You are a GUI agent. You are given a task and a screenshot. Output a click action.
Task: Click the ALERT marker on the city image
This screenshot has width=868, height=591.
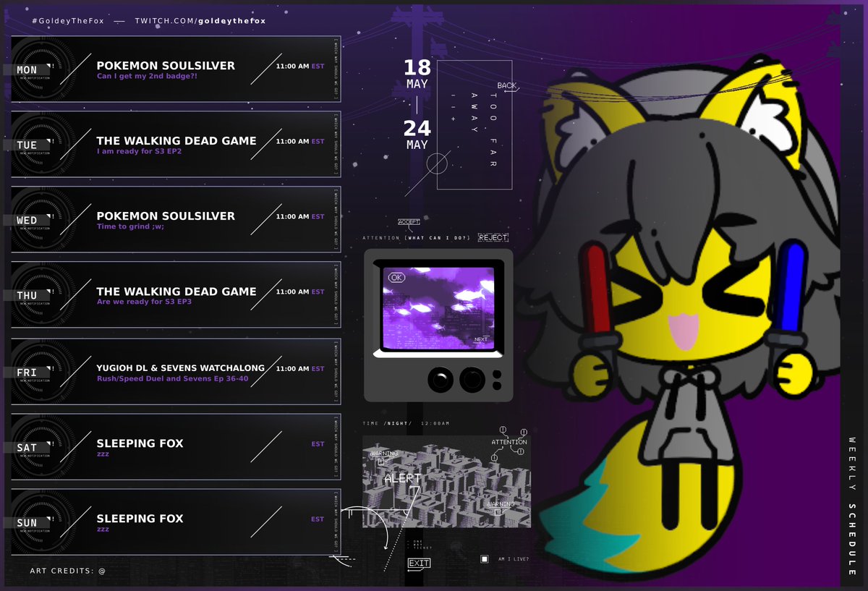402,479
